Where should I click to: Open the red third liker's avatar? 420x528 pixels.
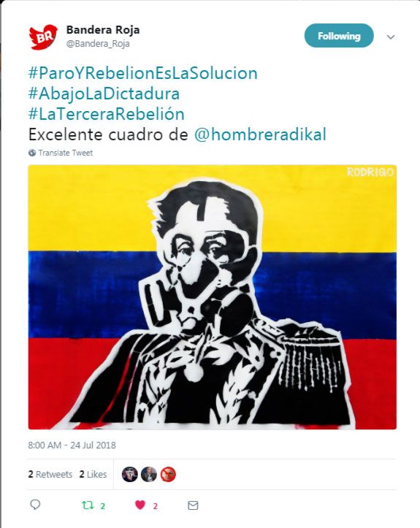point(168,475)
